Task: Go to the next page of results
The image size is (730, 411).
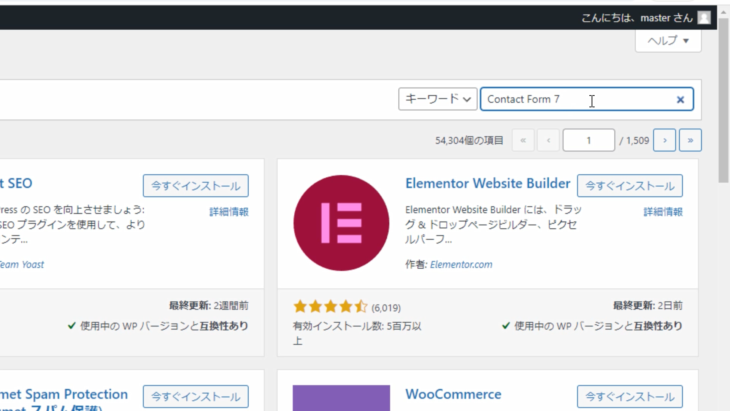Action: [664, 140]
